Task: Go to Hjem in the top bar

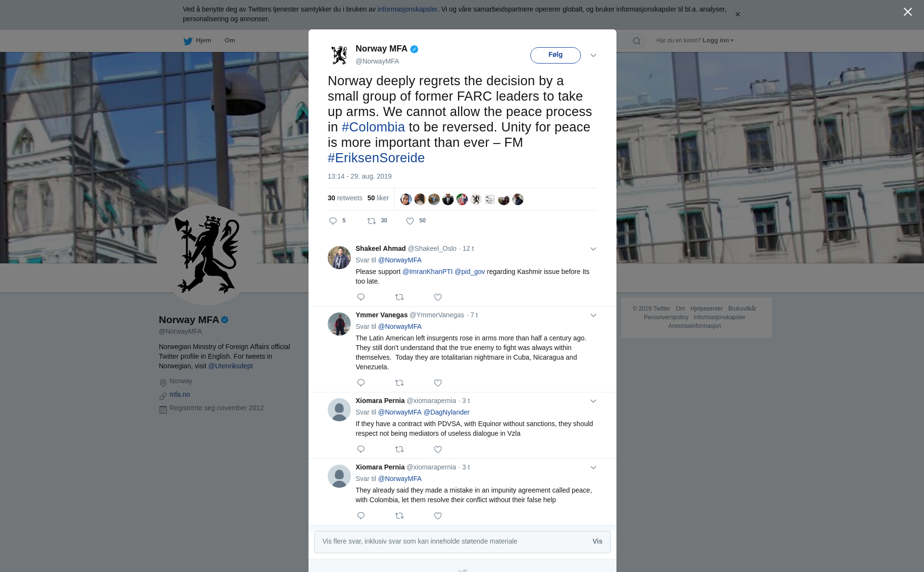Action: click(197, 40)
